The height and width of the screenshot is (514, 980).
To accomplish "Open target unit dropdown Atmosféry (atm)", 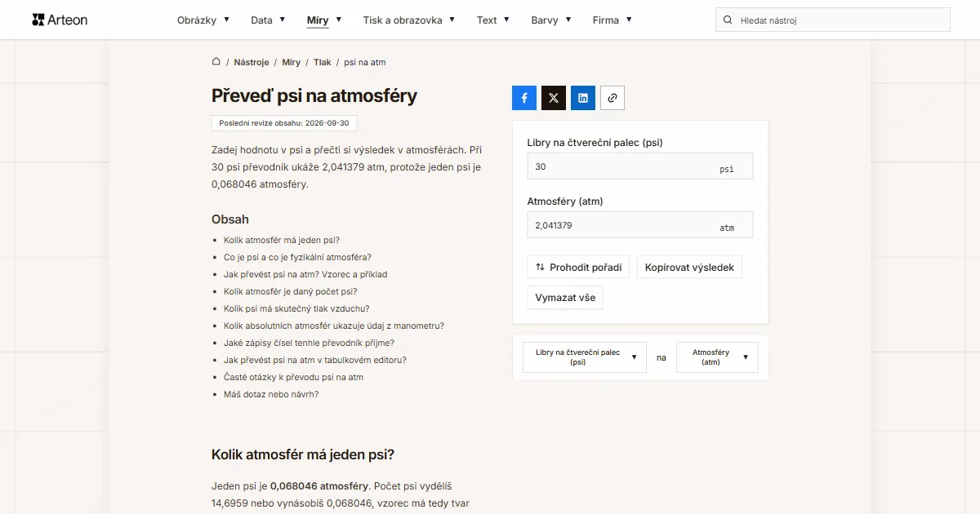I will tap(717, 357).
